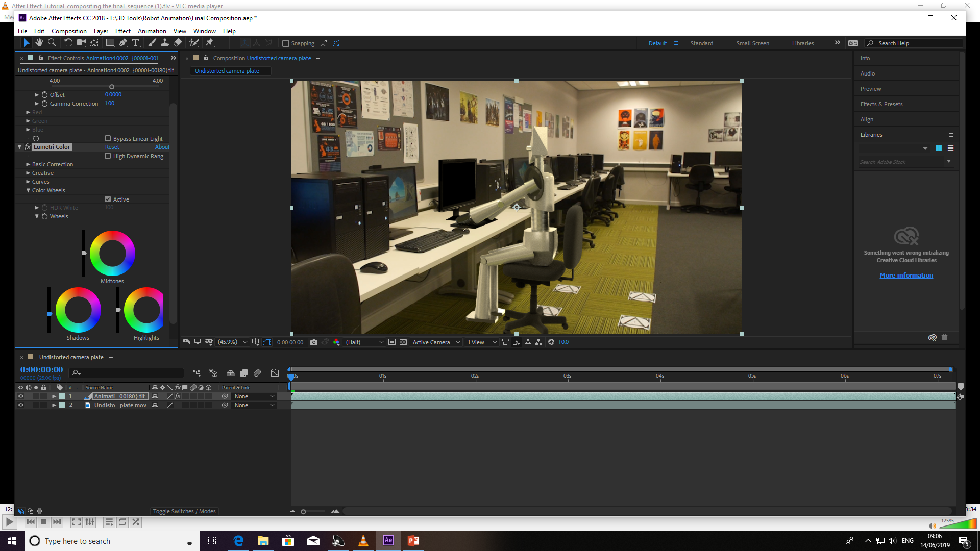Select the Hand tool
The height and width of the screenshot is (551, 980).
pyautogui.click(x=39, y=43)
